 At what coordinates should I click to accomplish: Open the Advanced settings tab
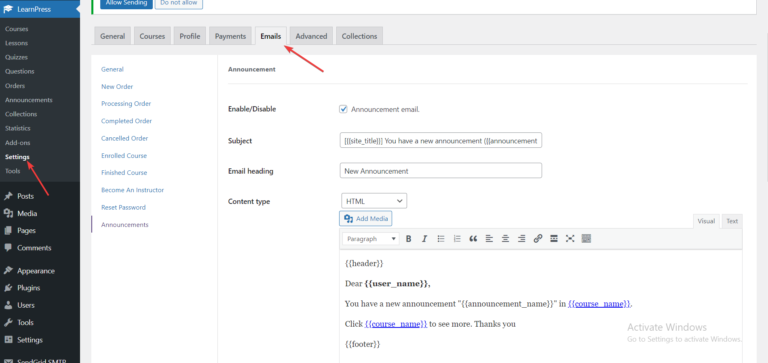[x=311, y=36]
